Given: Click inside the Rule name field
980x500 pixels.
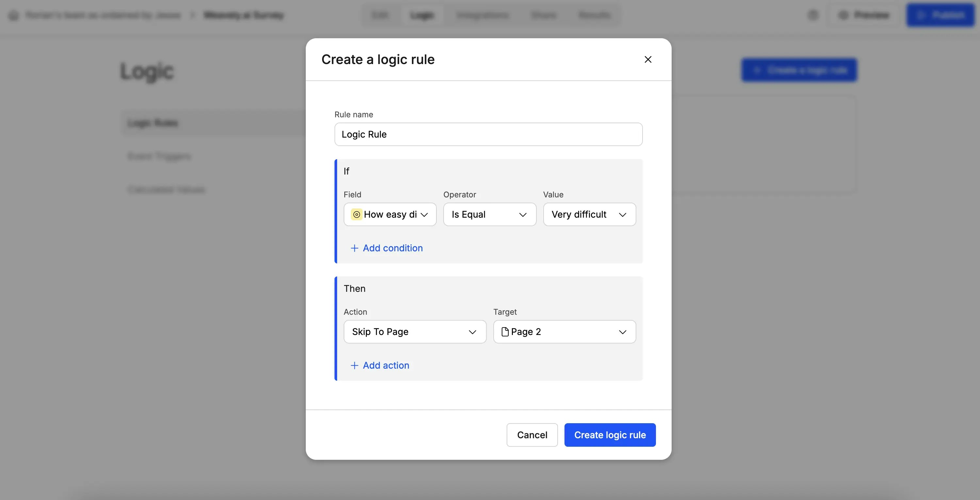Looking at the screenshot, I should [x=488, y=134].
